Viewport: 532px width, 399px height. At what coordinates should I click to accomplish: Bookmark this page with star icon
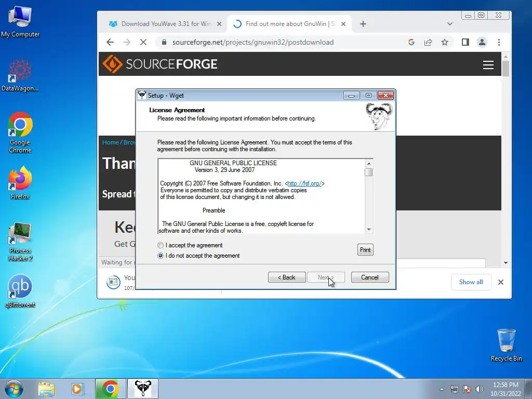[x=445, y=42]
